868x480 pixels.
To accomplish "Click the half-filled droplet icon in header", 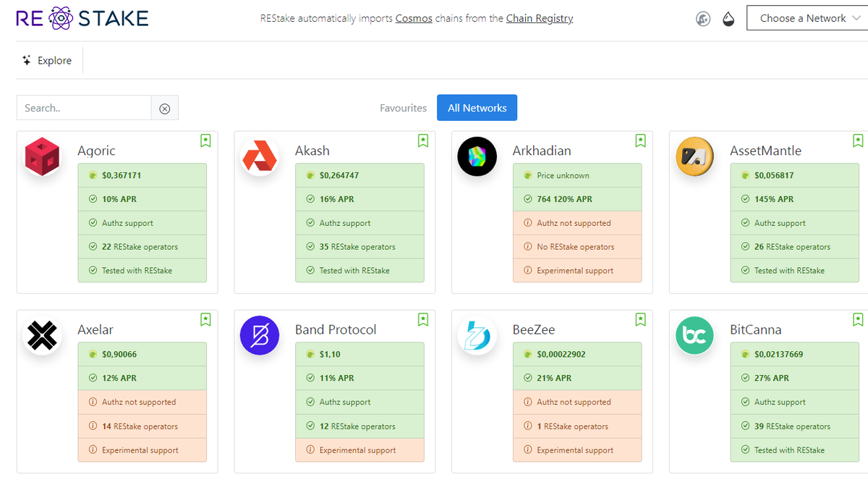I will [x=728, y=19].
